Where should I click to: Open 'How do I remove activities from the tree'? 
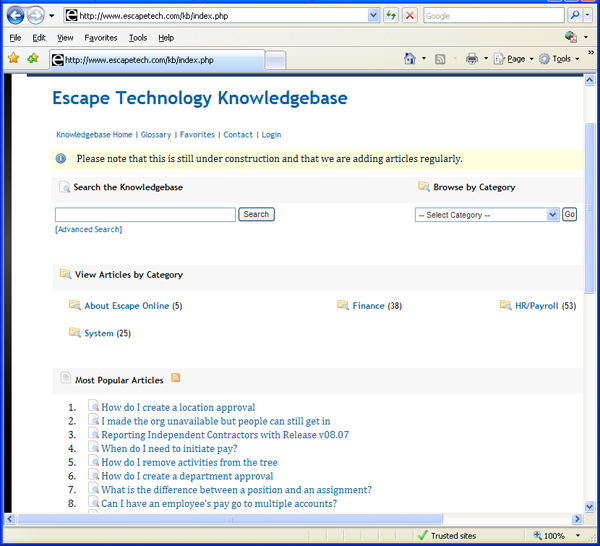[x=189, y=462]
